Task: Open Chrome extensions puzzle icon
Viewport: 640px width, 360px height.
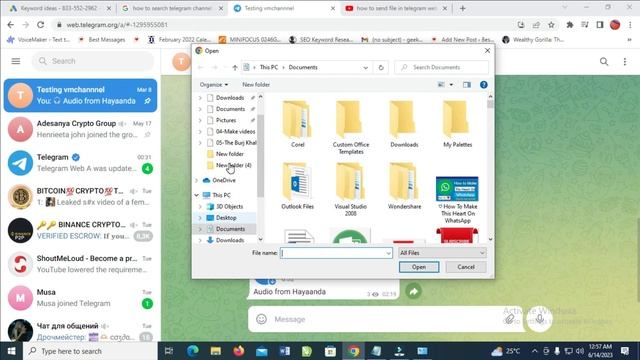Action: [x=569, y=25]
